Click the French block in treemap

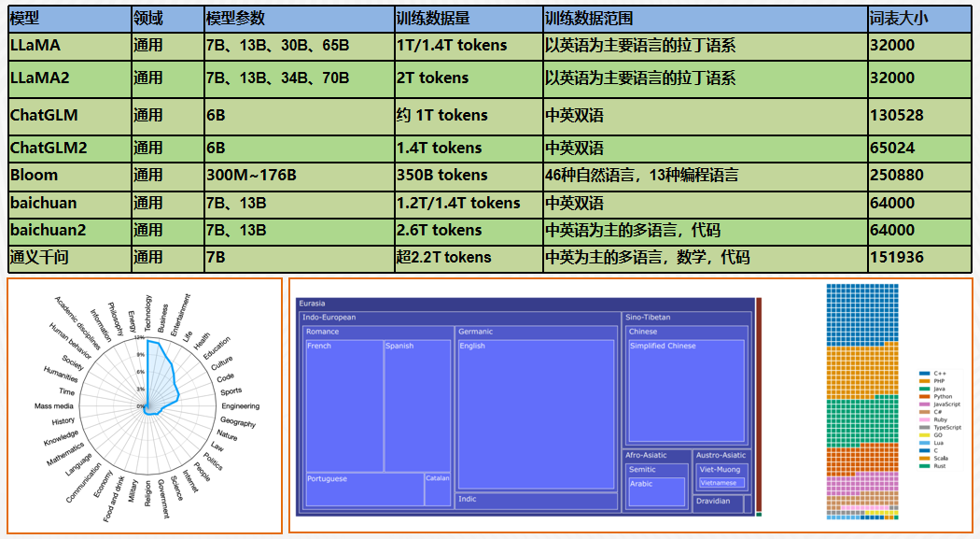point(344,405)
